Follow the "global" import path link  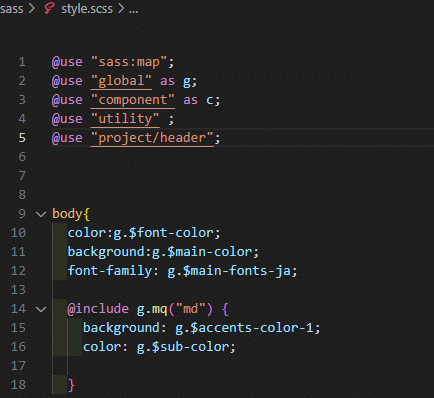tap(121, 81)
